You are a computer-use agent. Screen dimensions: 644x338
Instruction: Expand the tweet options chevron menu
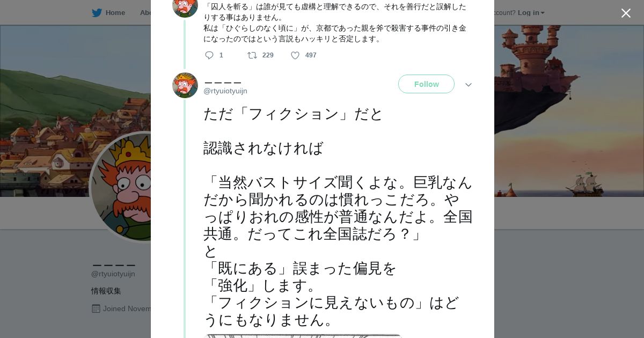[x=469, y=85]
